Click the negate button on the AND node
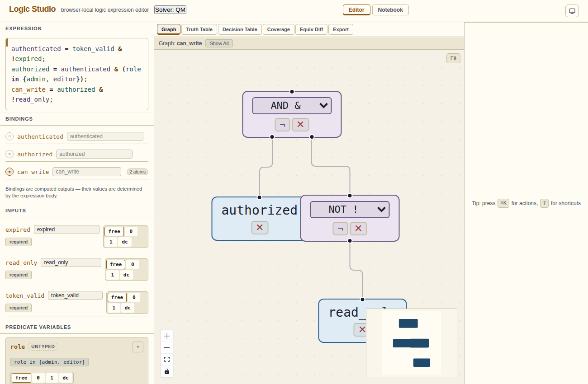Image resolution: width=588 pixels, height=384 pixels. point(282,124)
